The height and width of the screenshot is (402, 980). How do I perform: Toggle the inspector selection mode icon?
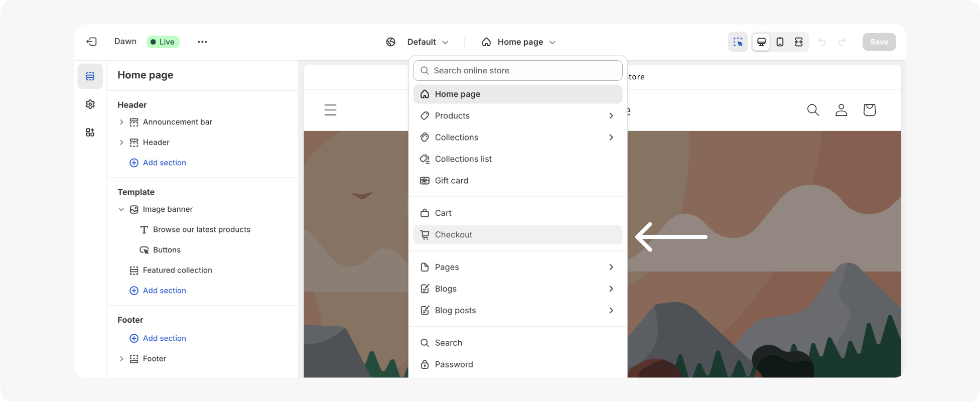coord(738,42)
